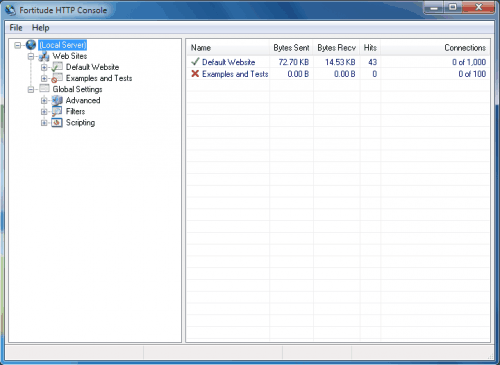Collapse the Web Sites node
This screenshot has height=365, width=500.
click(x=31, y=56)
